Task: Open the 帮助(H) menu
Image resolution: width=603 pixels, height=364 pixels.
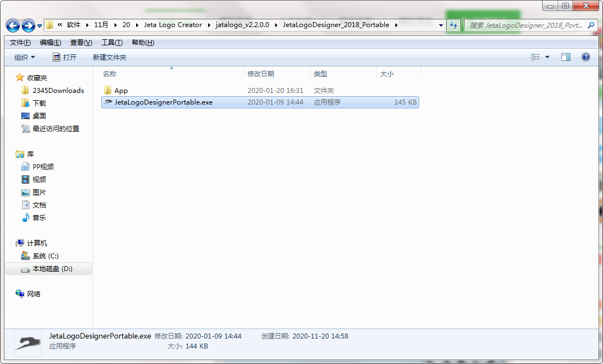Action: tap(143, 42)
